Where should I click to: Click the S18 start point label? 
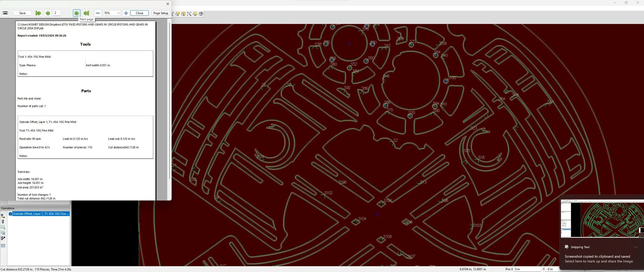click(481, 157)
